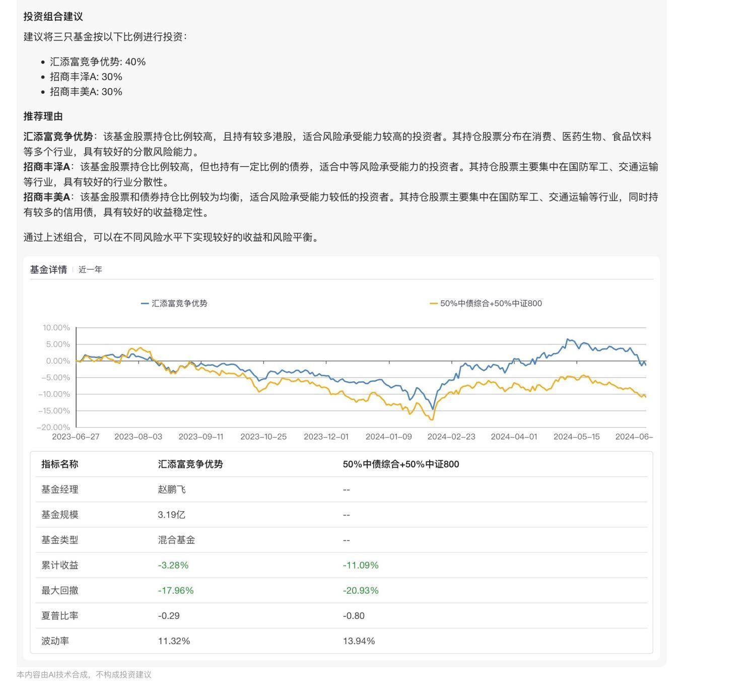Click the 夏普比率 row label
Viewport: 750px width, 700px height.
click(60, 615)
